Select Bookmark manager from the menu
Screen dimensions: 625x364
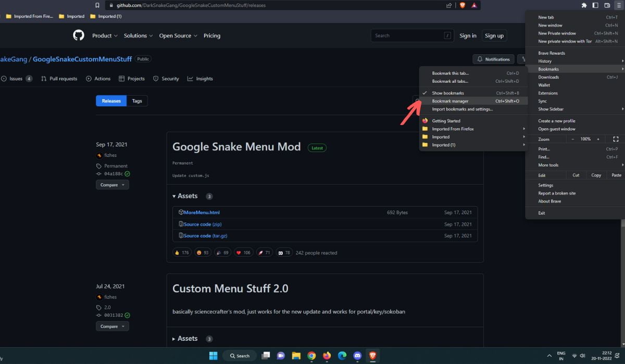(450, 101)
